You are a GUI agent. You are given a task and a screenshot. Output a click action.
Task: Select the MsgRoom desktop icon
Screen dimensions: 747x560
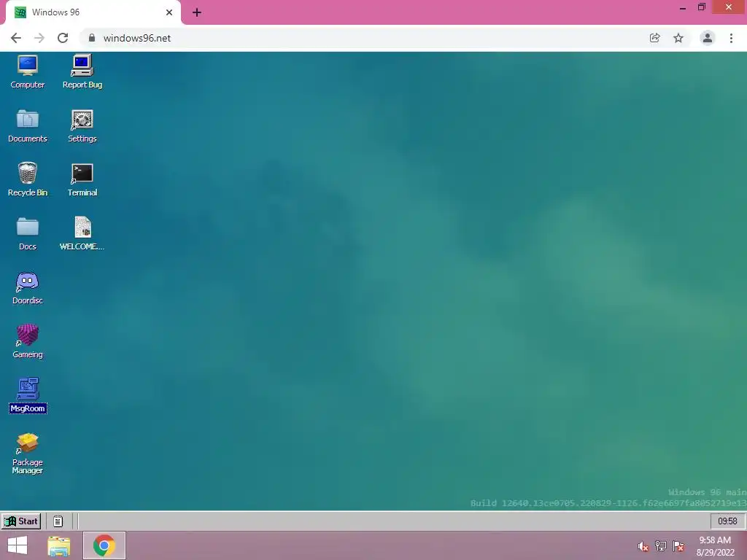coord(28,395)
